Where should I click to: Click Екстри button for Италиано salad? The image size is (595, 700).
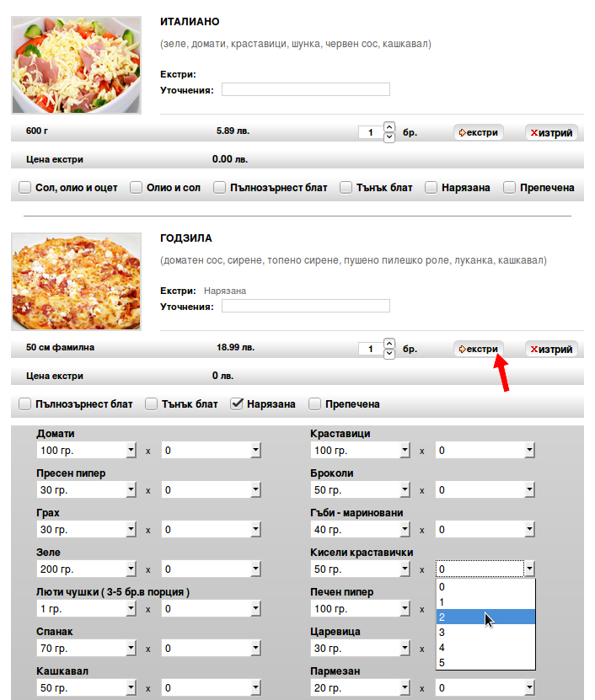[478, 132]
